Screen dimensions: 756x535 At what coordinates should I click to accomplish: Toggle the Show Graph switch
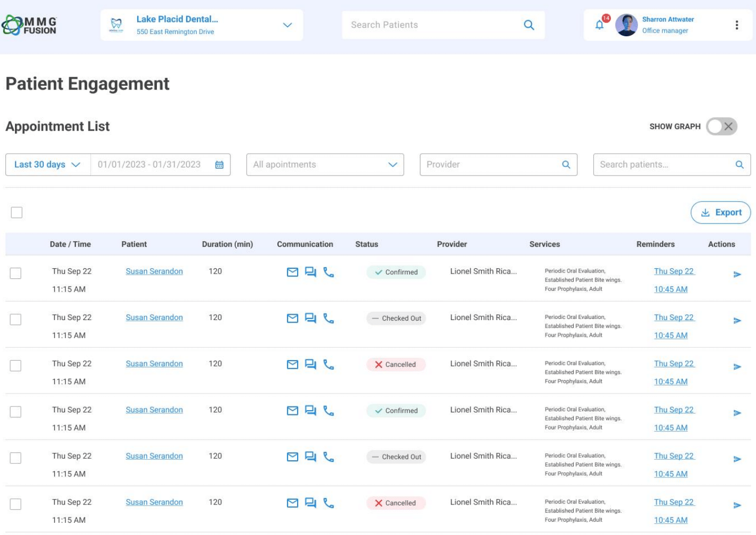tap(721, 126)
